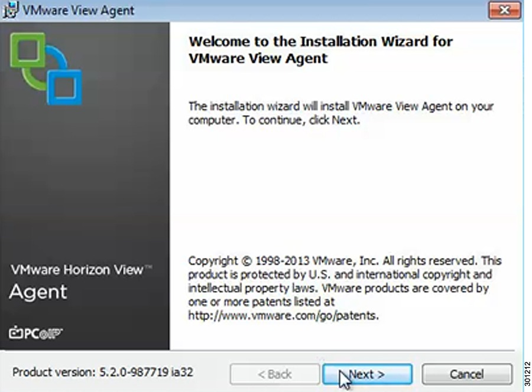Click the Next button to continue installation

(367, 374)
